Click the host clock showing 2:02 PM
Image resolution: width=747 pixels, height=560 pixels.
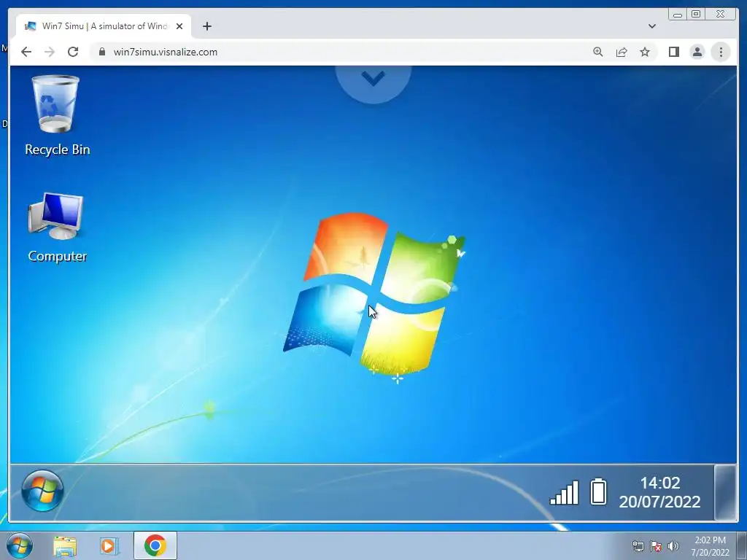(710, 546)
